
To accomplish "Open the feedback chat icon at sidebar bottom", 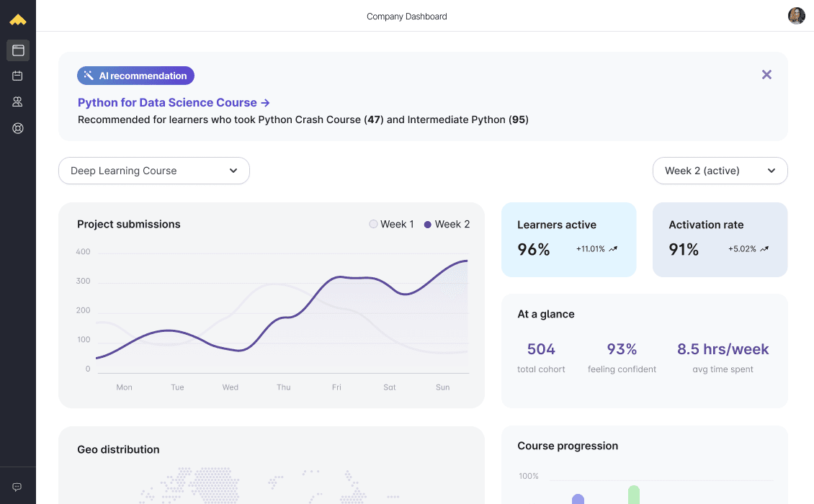I will pyautogui.click(x=18, y=485).
